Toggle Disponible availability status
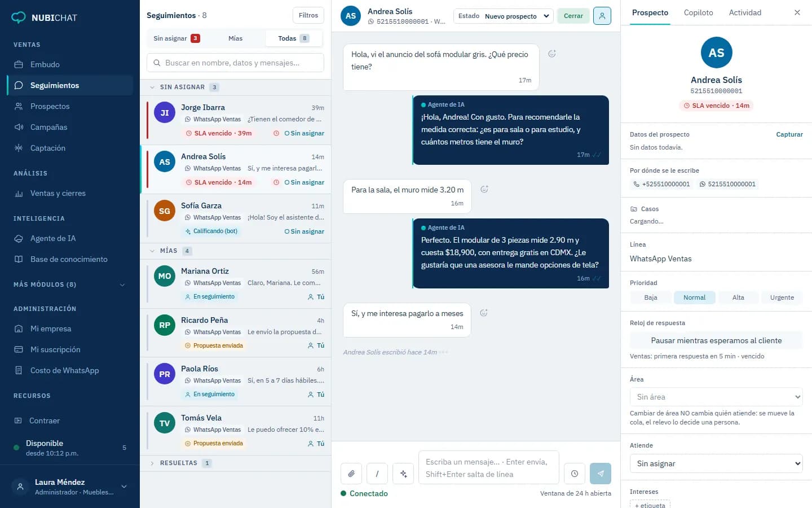812x508 pixels. click(x=70, y=448)
